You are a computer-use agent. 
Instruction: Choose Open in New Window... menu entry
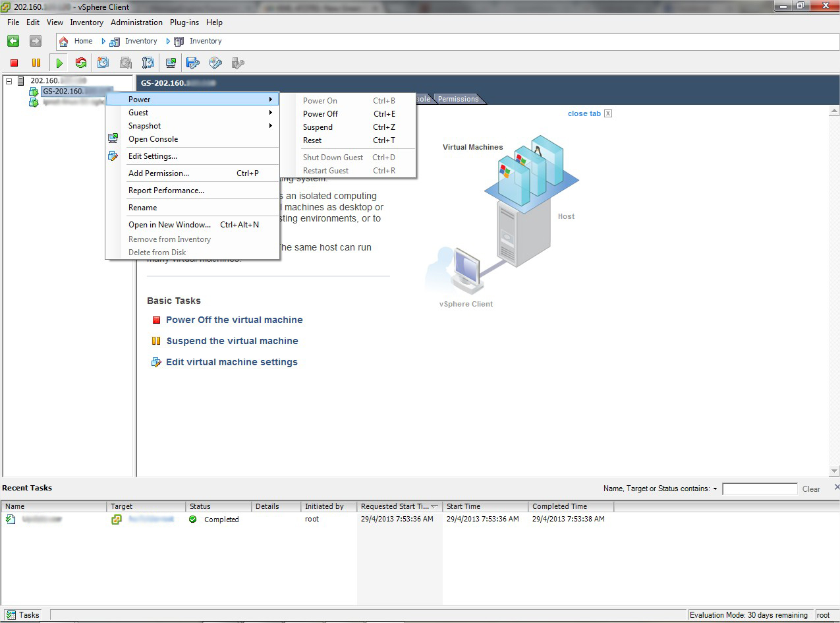(192, 225)
